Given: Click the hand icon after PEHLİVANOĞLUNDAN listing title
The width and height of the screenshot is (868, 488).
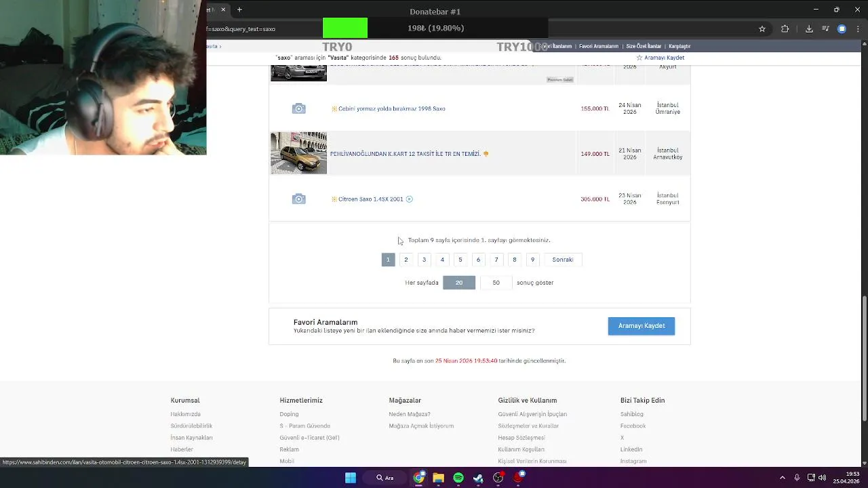Looking at the screenshot, I should coord(486,154).
